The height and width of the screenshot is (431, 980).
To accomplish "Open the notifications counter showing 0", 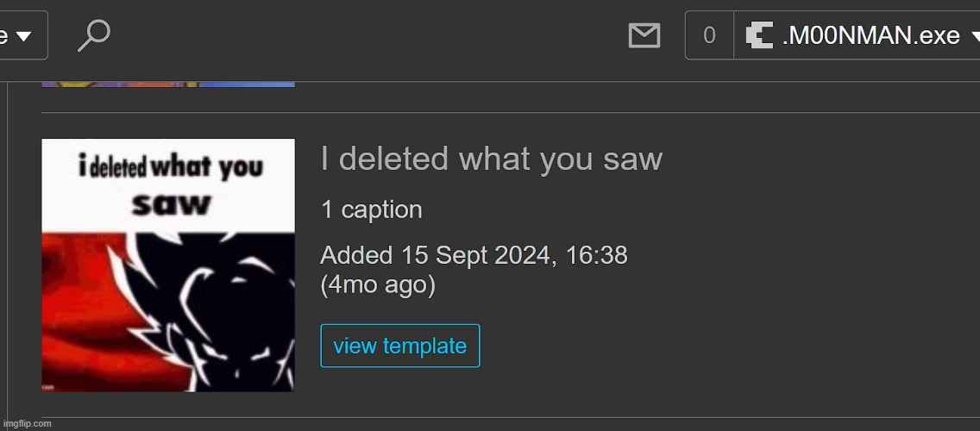I will coord(709,35).
